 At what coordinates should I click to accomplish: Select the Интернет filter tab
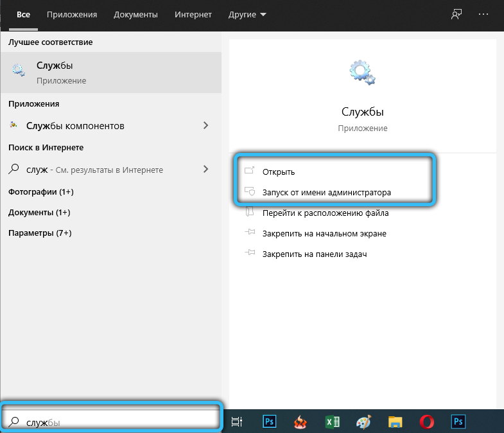pyautogui.click(x=191, y=13)
